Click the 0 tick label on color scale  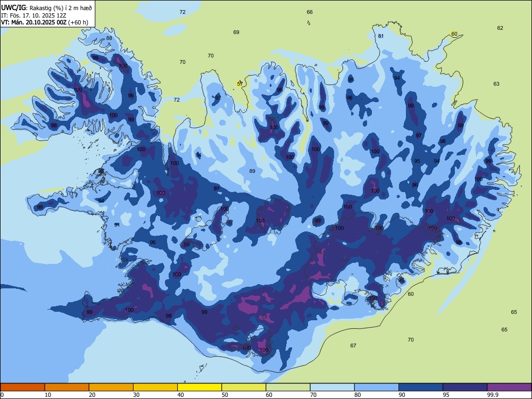pyautogui.click(x=2, y=395)
